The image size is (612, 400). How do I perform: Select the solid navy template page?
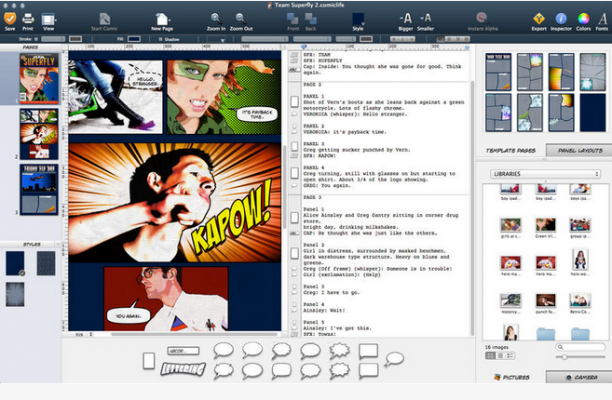pos(592,112)
